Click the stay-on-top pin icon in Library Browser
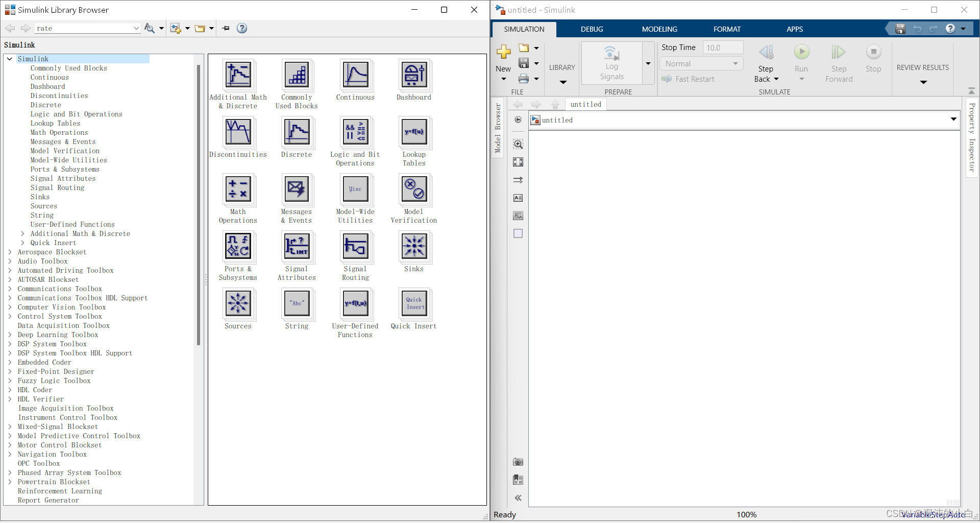Image resolution: width=980 pixels, height=523 pixels. pos(226,28)
